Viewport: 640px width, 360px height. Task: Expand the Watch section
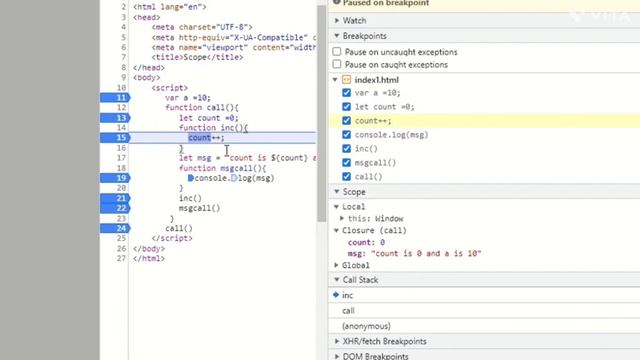pyautogui.click(x=337, y=20)
